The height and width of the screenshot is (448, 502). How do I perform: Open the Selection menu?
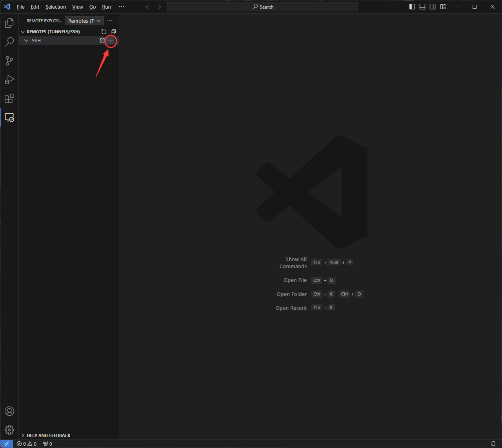(56, 7)
